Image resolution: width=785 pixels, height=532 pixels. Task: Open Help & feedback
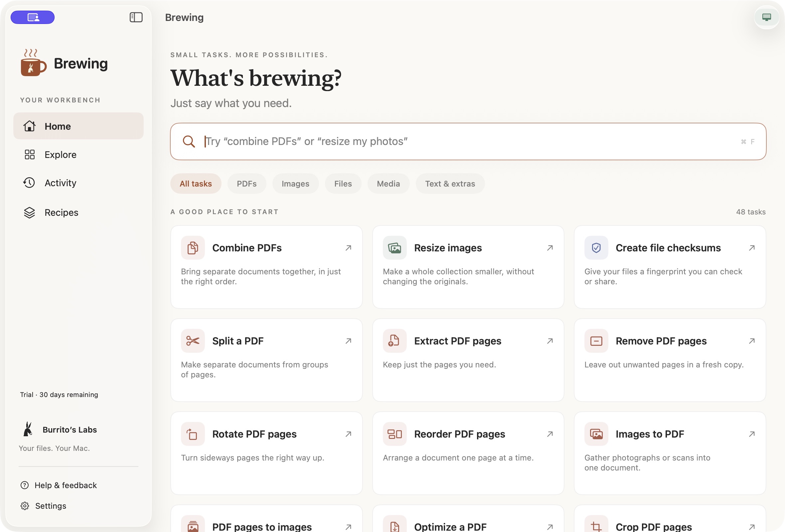[59, 485]
